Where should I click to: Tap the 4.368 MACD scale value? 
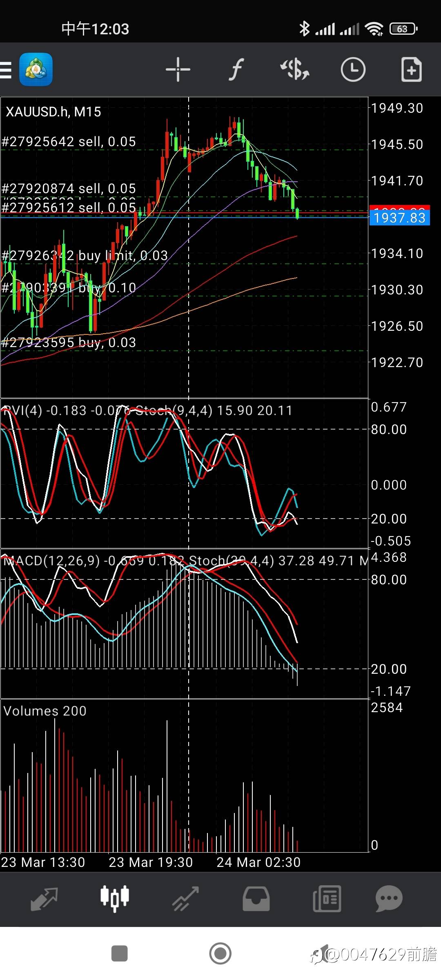(x=389, y=557)
